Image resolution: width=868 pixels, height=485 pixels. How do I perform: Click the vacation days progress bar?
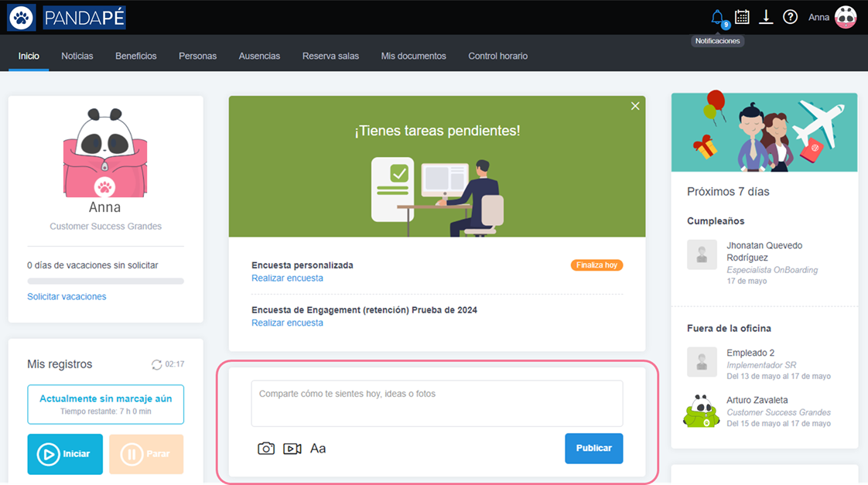point(105,282)
